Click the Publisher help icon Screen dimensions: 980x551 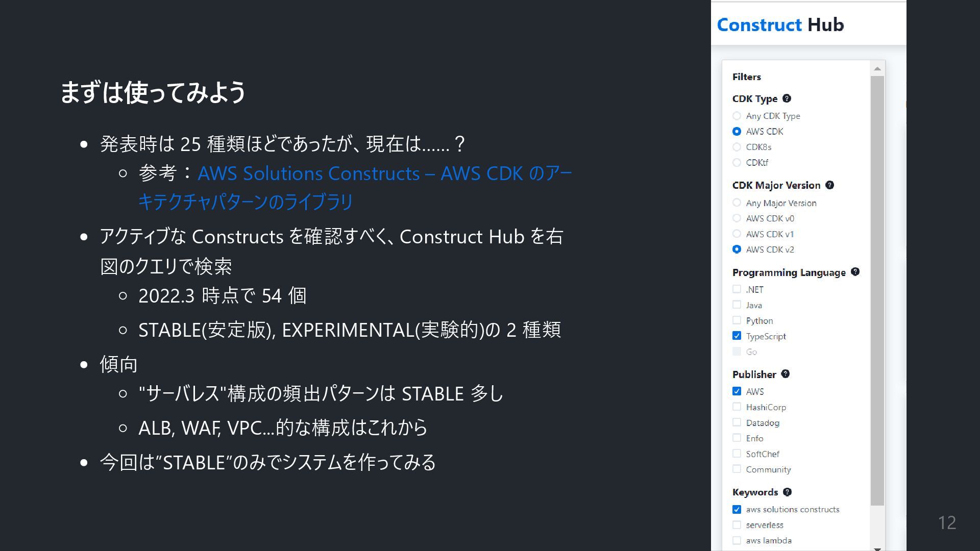[x=785, y=374]
